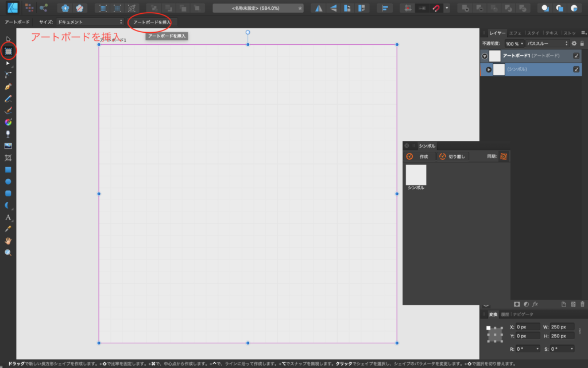Click the boolean Add operation icon
The width and height of the screenshot is (588, 368).
465,8
